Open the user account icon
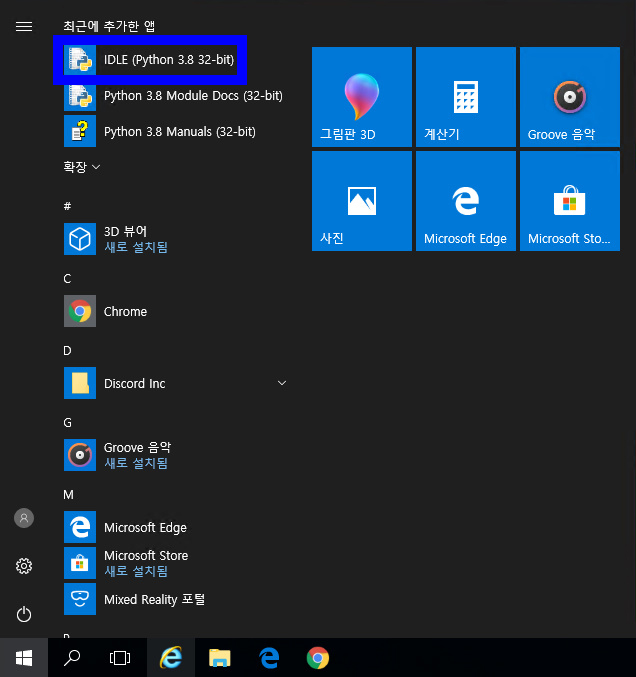The width and height of the screenshot is (636, 677). click(24, 518)
